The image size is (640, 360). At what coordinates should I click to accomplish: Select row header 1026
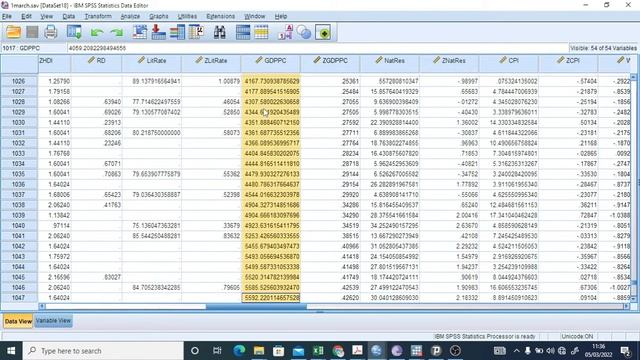coord(19,81)
